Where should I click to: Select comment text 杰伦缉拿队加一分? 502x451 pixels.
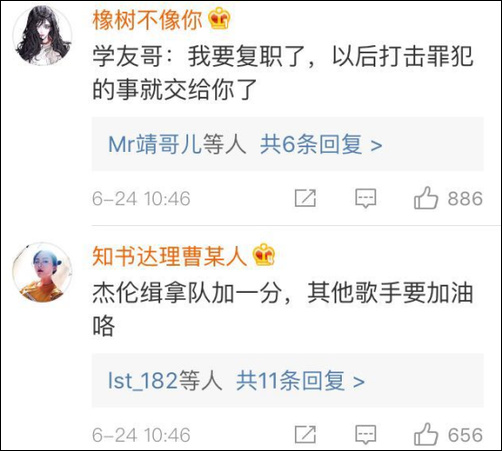pyautogui.click(x=186, y=293)
